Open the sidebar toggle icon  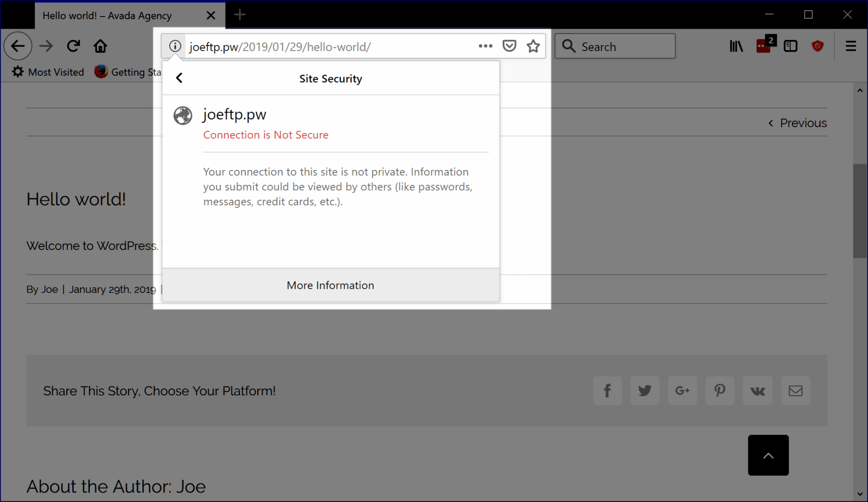790,46
